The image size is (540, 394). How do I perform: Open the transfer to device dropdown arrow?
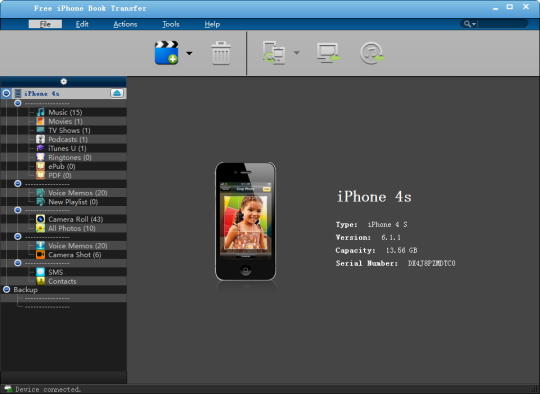pos(297,53)
